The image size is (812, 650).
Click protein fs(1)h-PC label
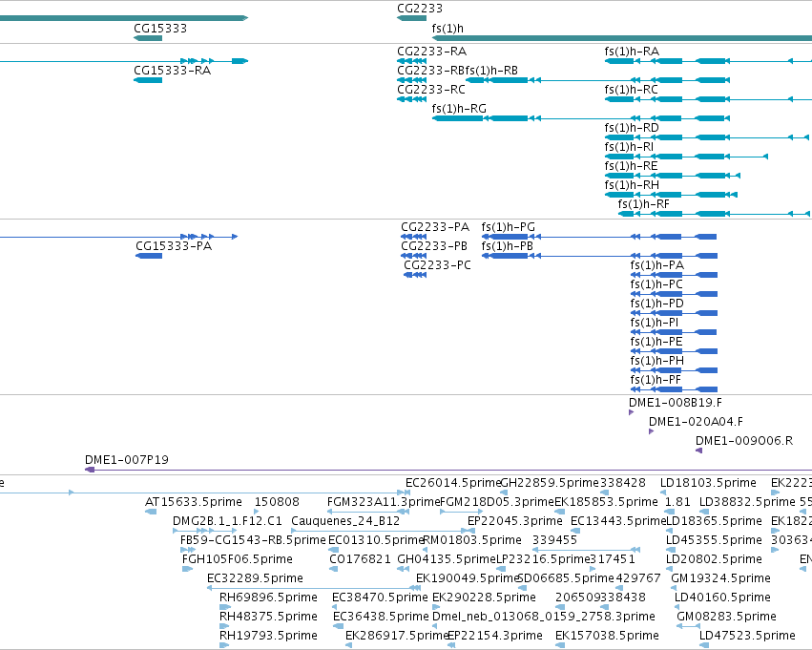(x=656, y=284)
